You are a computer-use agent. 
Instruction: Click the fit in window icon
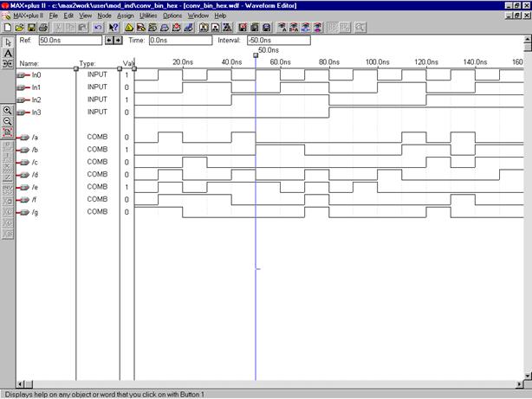[8, 132]
